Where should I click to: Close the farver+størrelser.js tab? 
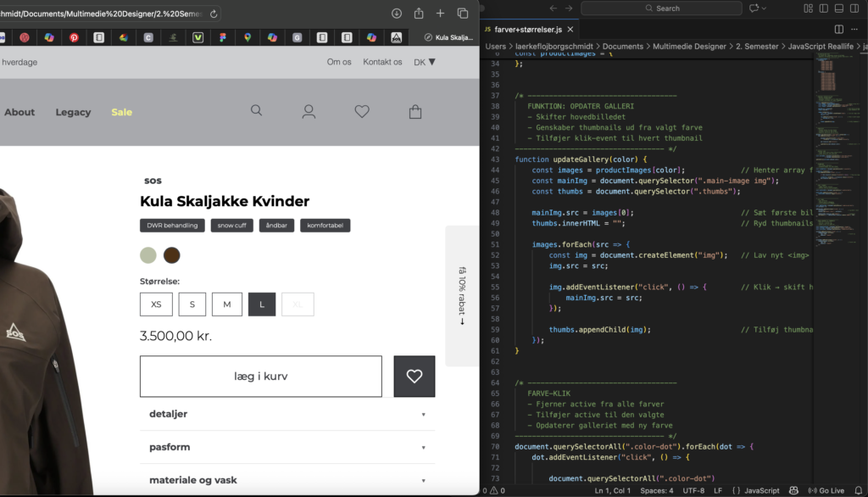[570, 30]
